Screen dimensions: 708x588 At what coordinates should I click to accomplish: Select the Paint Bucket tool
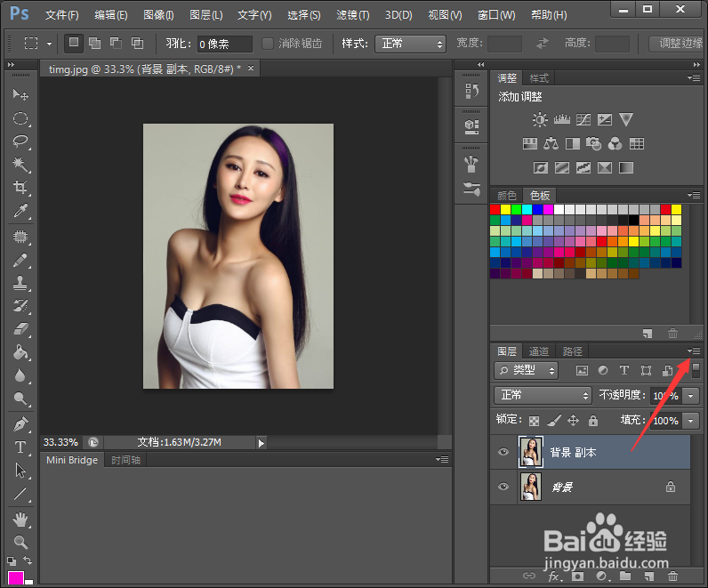tap(20, 351)
